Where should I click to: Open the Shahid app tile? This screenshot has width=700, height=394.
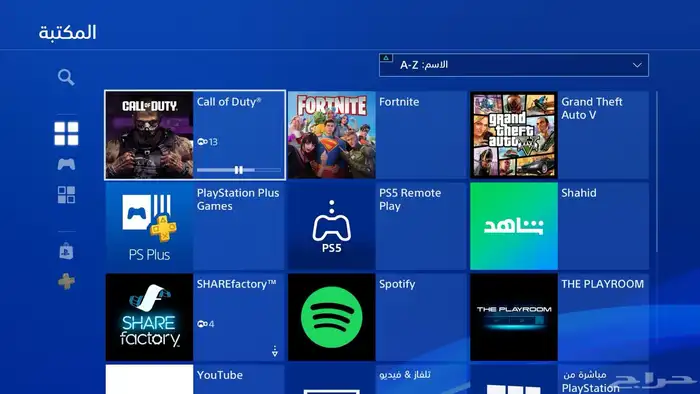[x=559, y=226]
